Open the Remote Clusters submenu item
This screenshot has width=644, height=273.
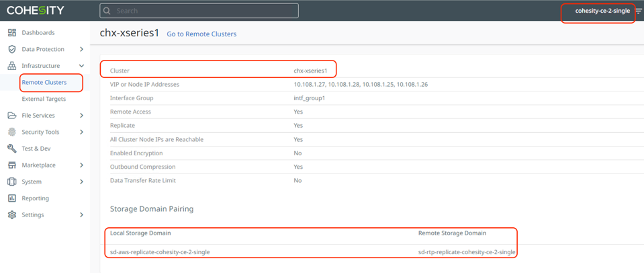[x=44, y=82]
